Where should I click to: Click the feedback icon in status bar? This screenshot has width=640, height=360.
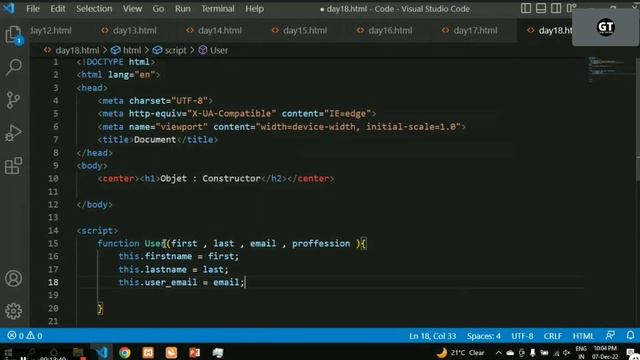(x=610, y=335)
